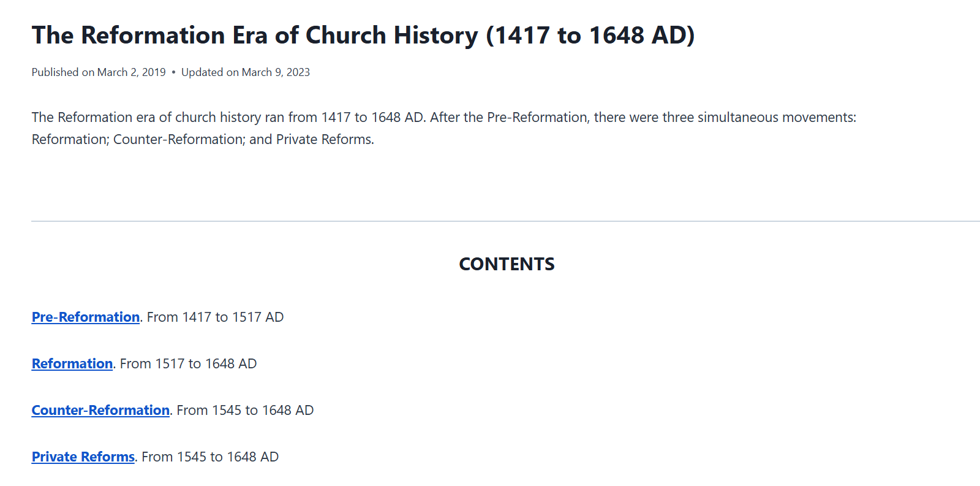Open the Pre-Reformation link

pos(86,317)
